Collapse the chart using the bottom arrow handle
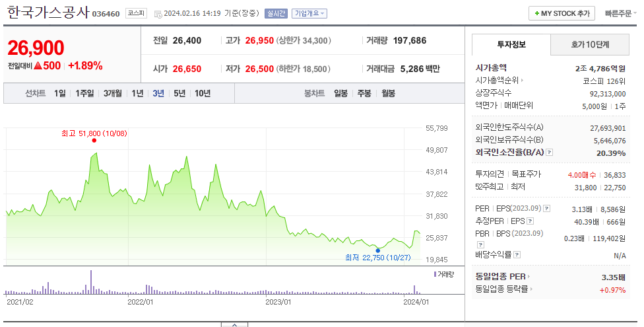The image size is (644, 327). [x=234, y=324]
